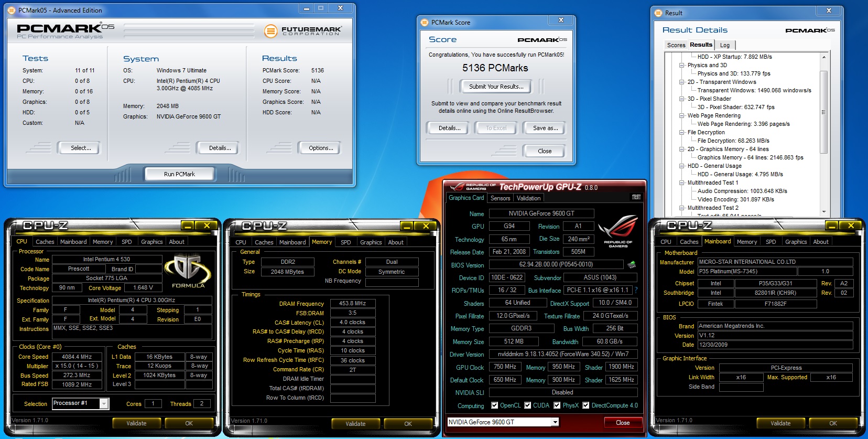868x439 pixels.
Task: Open the Sensors tab in GPU-Z
Action: tap(500, 198)
